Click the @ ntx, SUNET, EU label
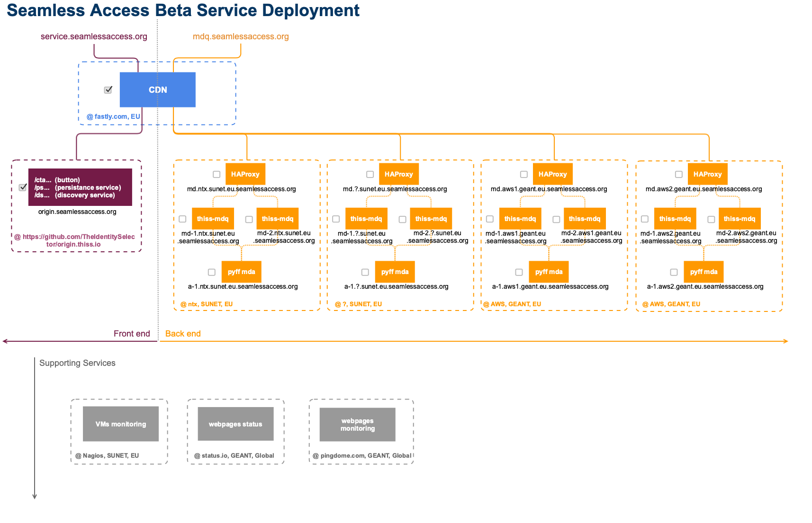 (207, 304)
